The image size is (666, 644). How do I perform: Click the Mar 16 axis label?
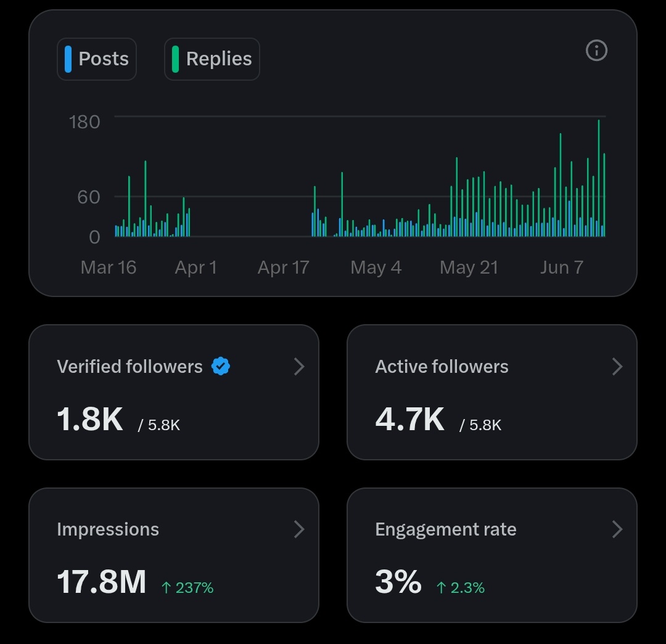(109, 267)
